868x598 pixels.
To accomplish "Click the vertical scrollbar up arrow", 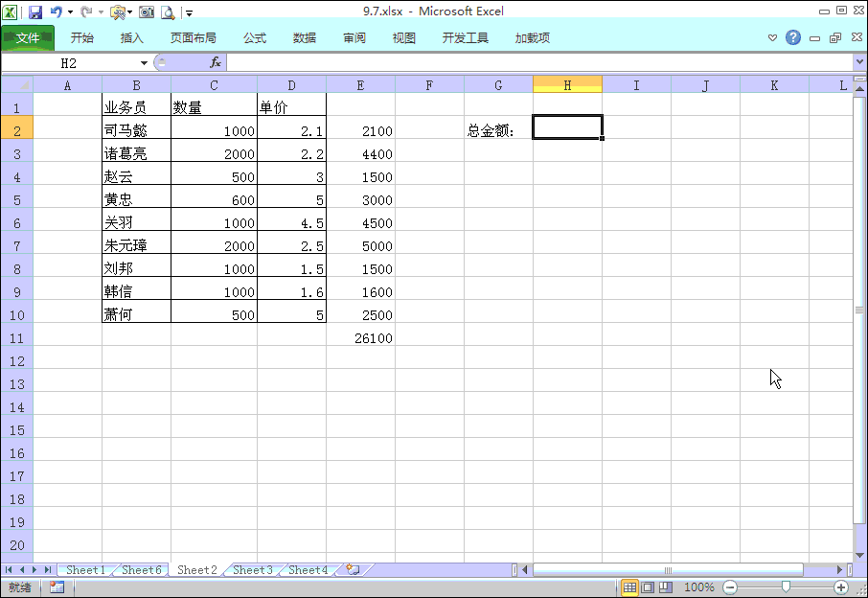I will coord(859,88).
